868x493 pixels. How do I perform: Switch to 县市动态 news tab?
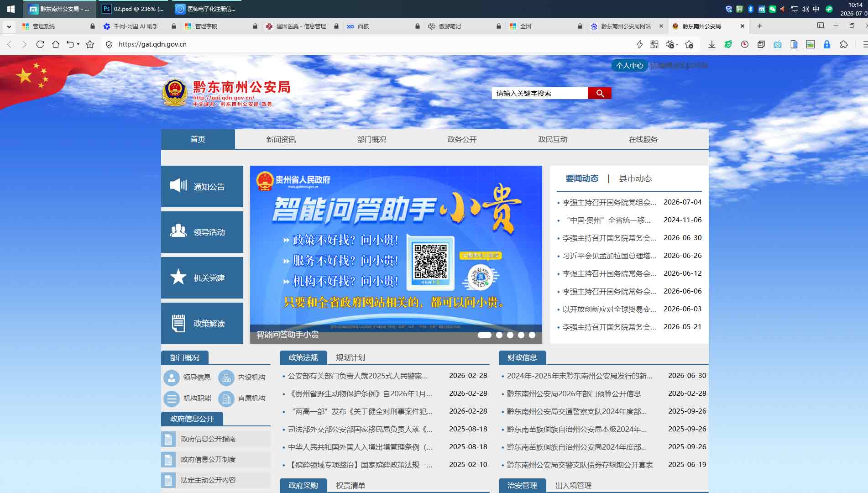pos(635,178)
